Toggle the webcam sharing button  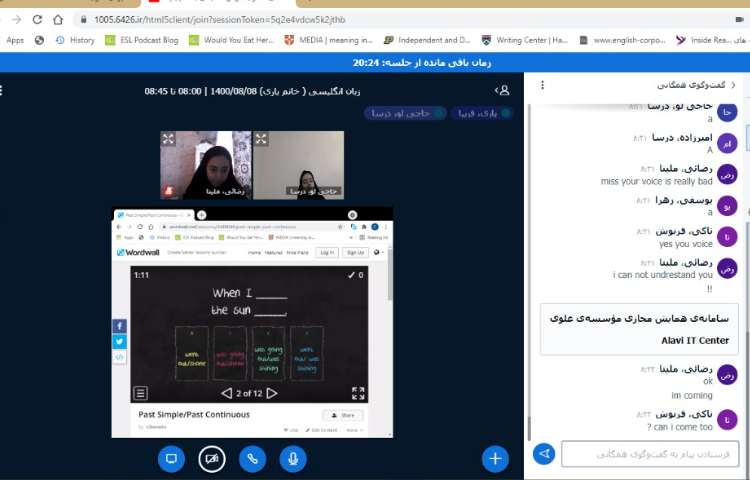[x=212, y=458]
